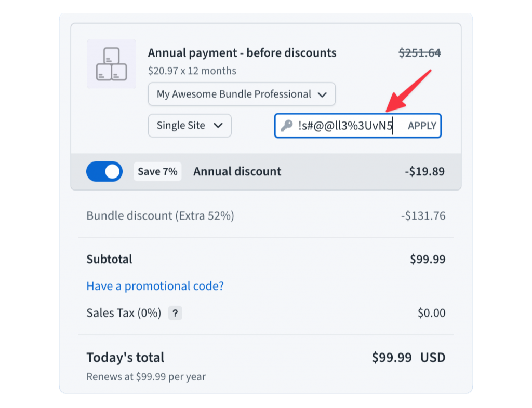Image resolution: width=532 pixels, height=408 pixels.
Task: Click the key icon in the license field
Action: (286, 125)
